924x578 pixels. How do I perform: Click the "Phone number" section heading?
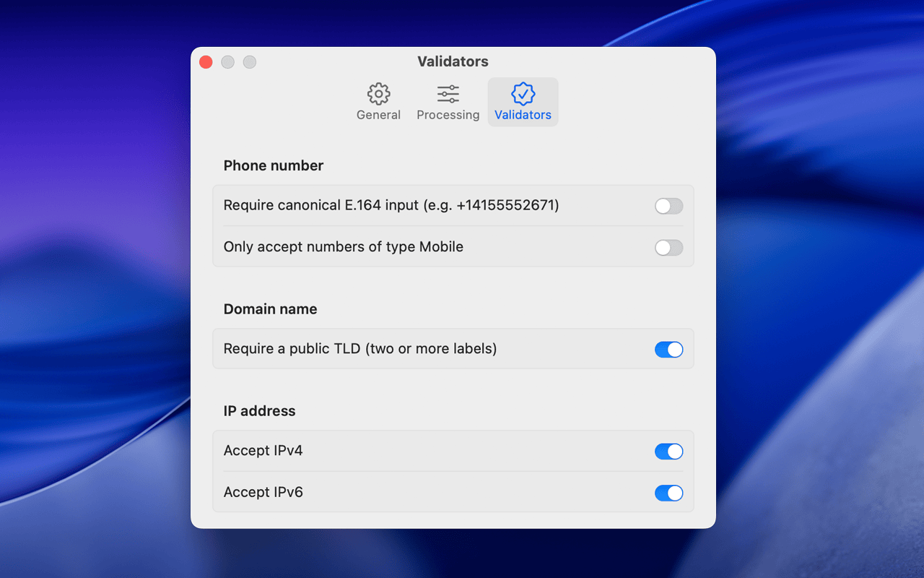(x=274, y=165)
